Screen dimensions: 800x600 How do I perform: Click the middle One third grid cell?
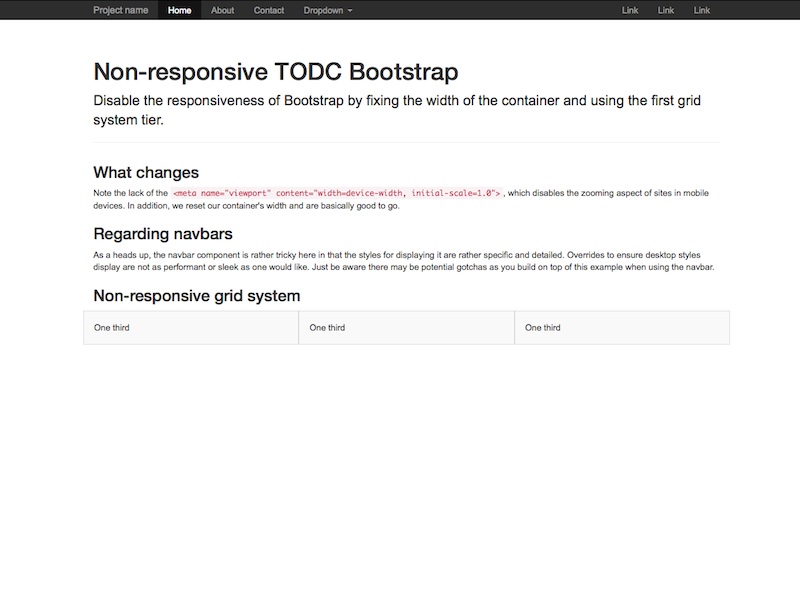pos(406,327)
